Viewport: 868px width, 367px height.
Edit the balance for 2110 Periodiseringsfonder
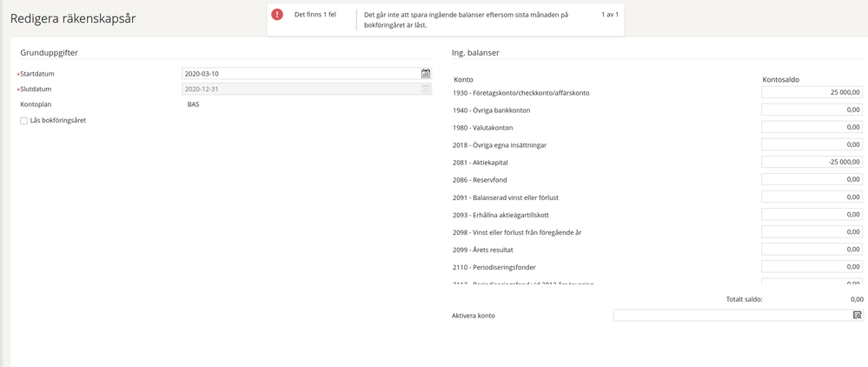812,267
